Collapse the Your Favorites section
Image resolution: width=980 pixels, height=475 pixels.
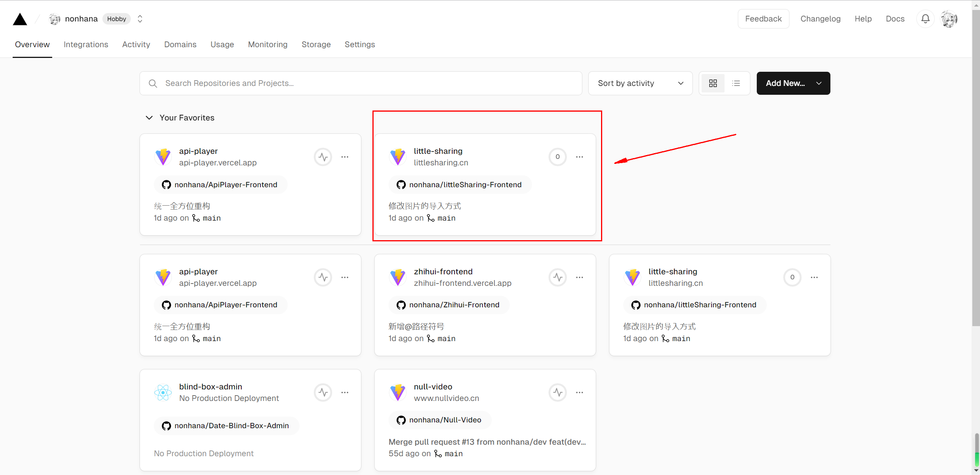pos(149,118)
